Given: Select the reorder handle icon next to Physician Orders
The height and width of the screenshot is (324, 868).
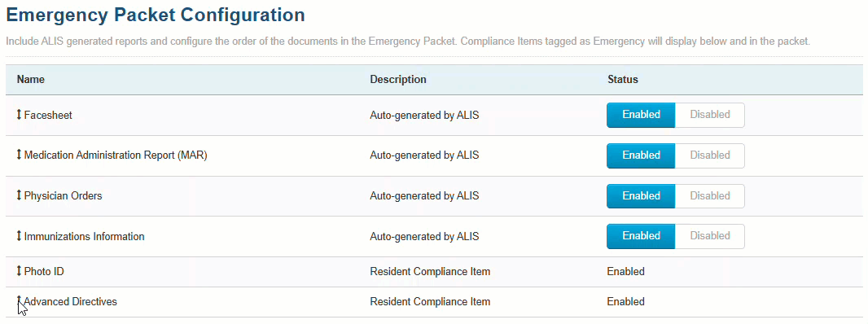Looking at the screenshot, I should click(19, 195).
